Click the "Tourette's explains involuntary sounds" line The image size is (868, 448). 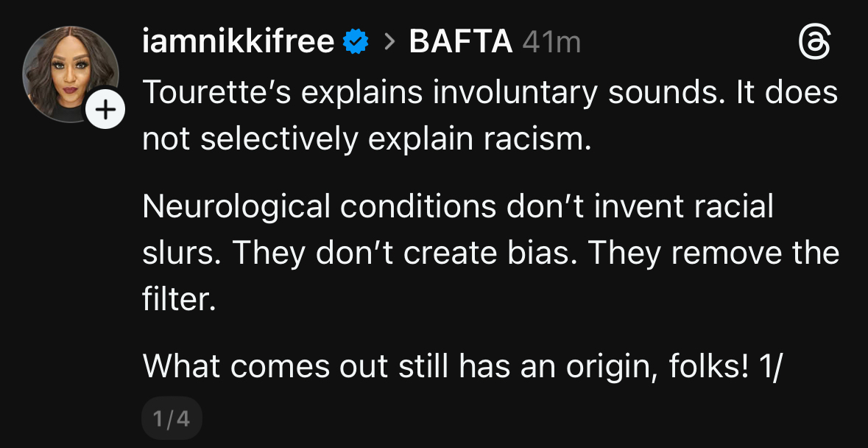click(x=490, y=94)
